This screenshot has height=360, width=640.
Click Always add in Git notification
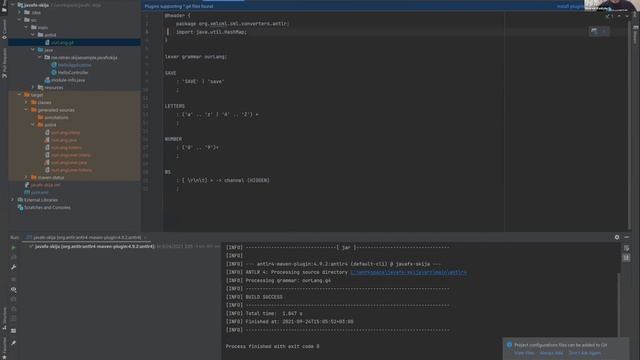(x=551, y=353)
